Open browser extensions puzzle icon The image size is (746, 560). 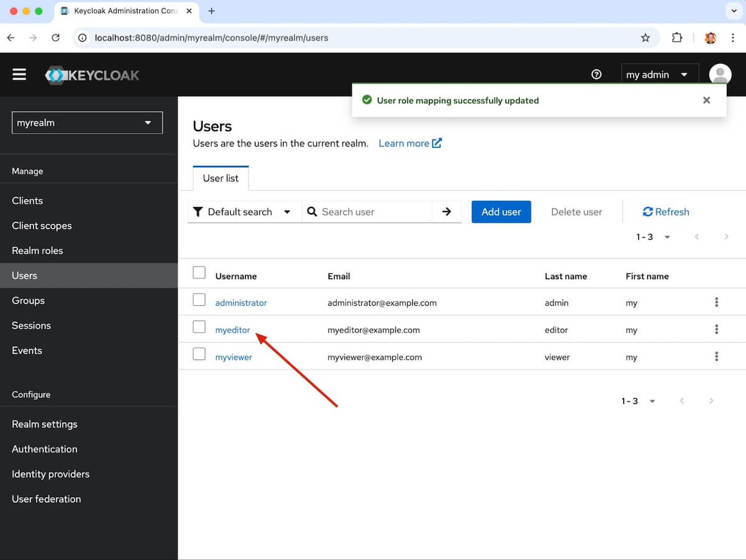tap(677, 38)
